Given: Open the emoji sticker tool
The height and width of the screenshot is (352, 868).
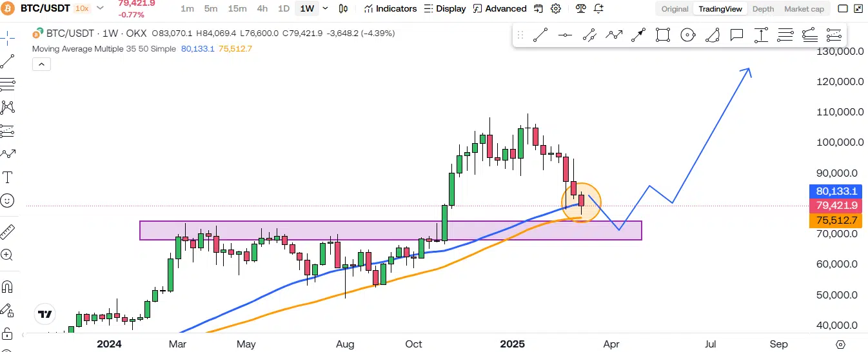Looking at the screenshot, I should tap(8, 200).
